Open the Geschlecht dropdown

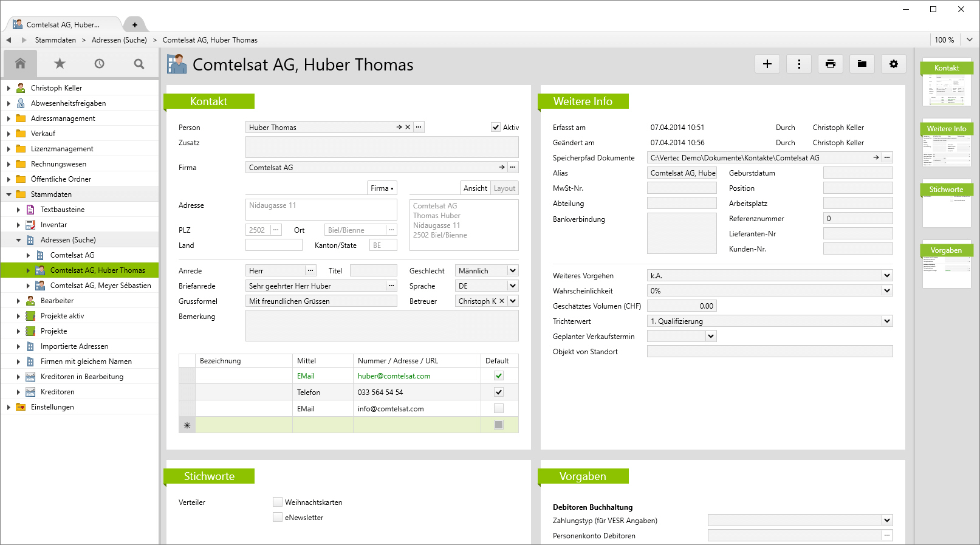click(x=513, y=270)
